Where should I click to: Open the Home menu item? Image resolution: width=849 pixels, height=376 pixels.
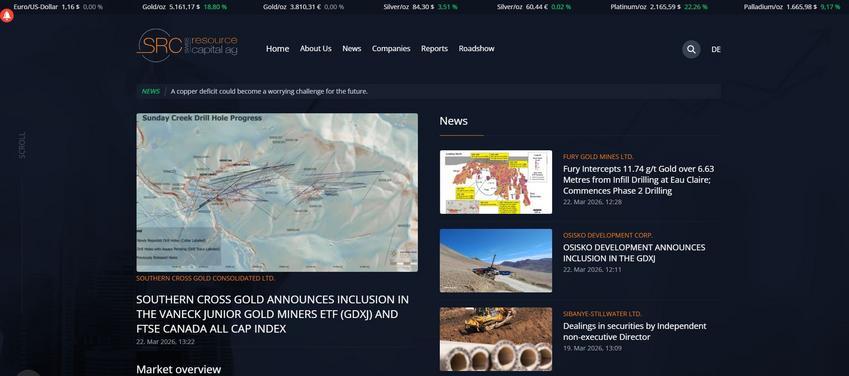pos(277,49)
